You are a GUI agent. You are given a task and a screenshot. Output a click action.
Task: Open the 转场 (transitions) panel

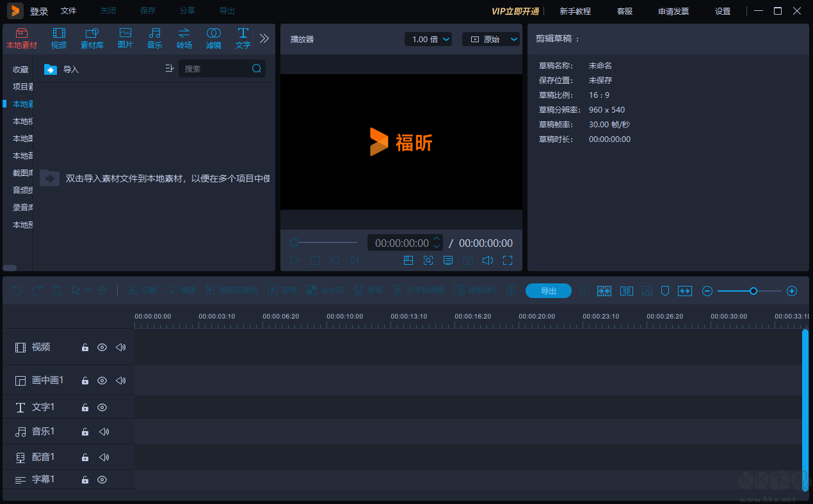pyautogui.click(x=184, y=38)
